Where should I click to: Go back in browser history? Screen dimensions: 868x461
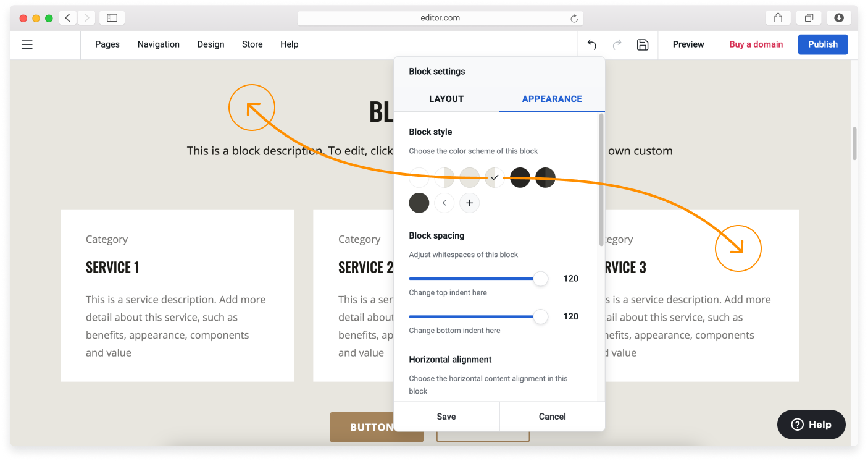[68, 18]
